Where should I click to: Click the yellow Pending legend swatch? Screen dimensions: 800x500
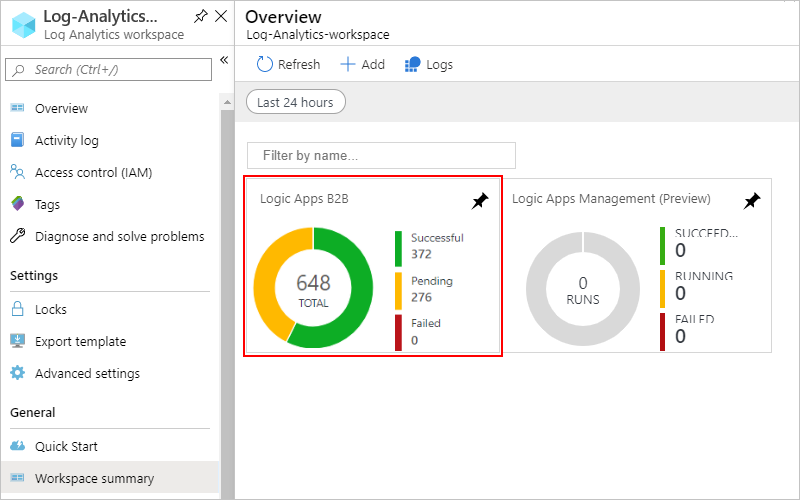click(398, 291)
